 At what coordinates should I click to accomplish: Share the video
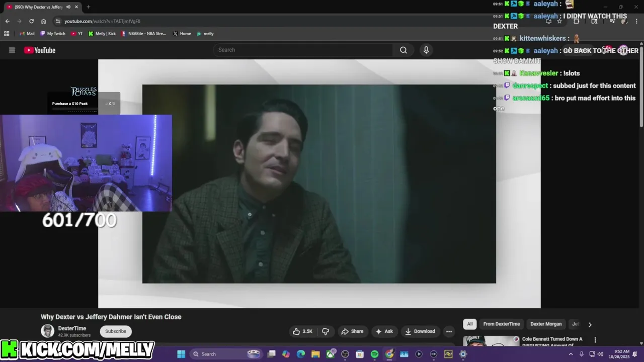[x=352, y=331]
